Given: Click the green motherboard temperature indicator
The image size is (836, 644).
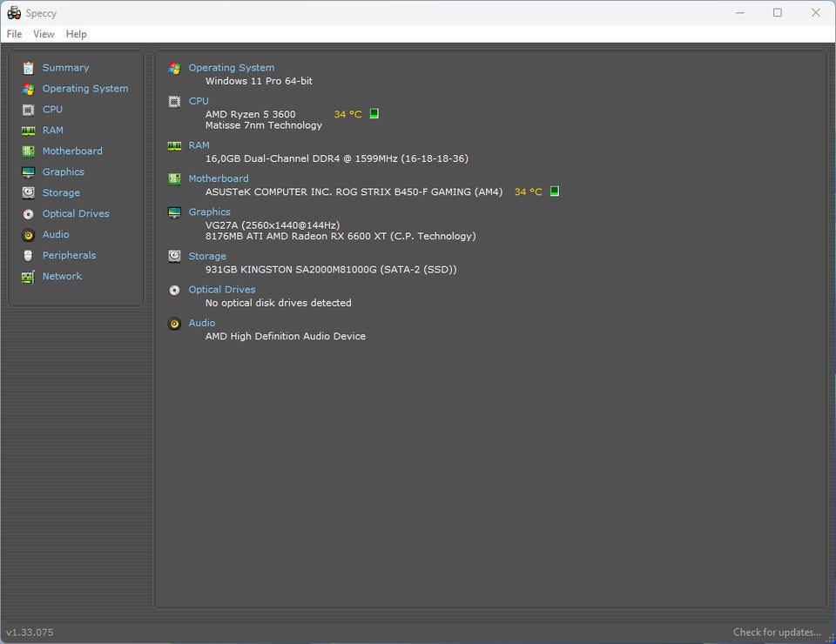Looking at the screenshot, I should [x=555, y=191].
